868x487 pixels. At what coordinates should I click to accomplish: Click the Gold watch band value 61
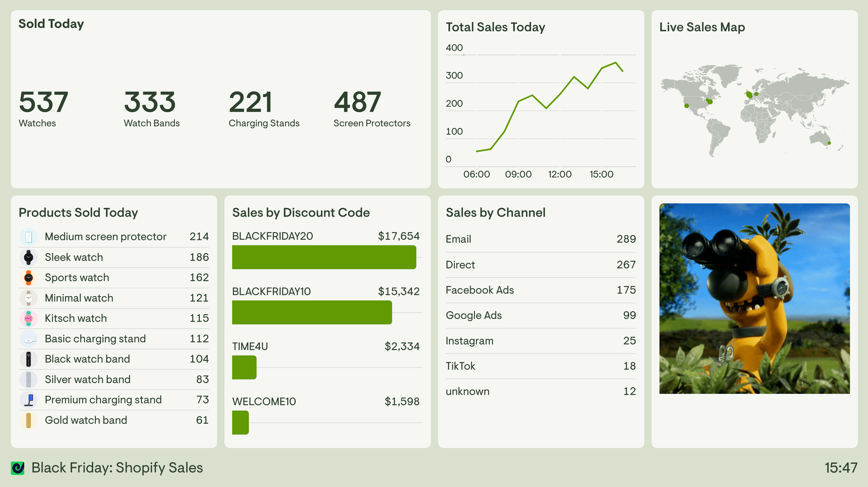pyautogui.click(x=202, y=420)
